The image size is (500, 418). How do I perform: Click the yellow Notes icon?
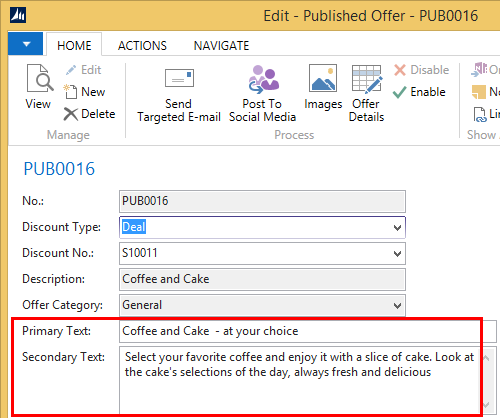point(479,92)
